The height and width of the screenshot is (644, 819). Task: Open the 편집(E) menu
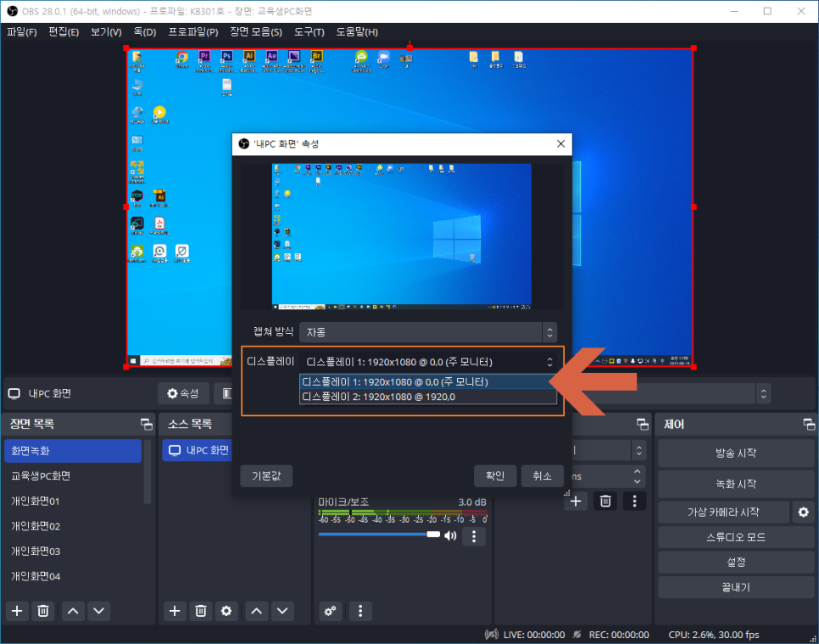point(64,32)
